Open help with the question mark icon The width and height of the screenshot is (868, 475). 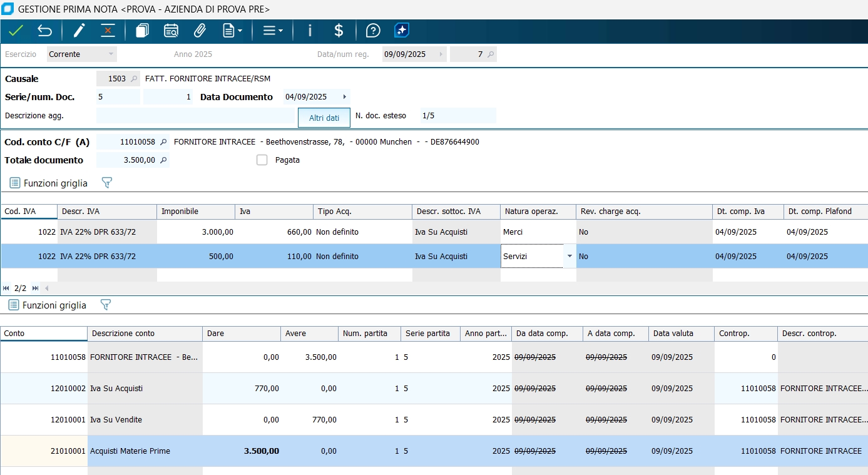(373, 31)
